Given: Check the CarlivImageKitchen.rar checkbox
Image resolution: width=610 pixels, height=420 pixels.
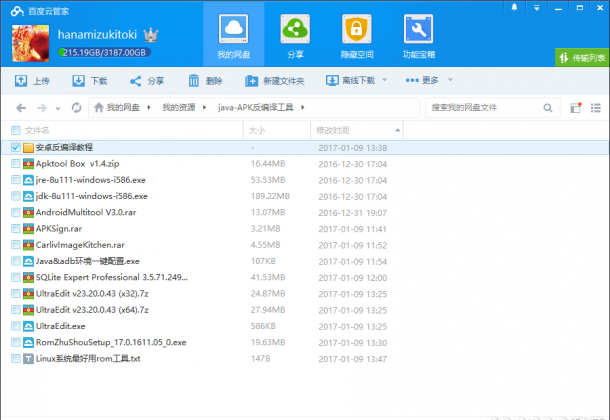Looking at the screenshot, I should (x=16, y=245).
